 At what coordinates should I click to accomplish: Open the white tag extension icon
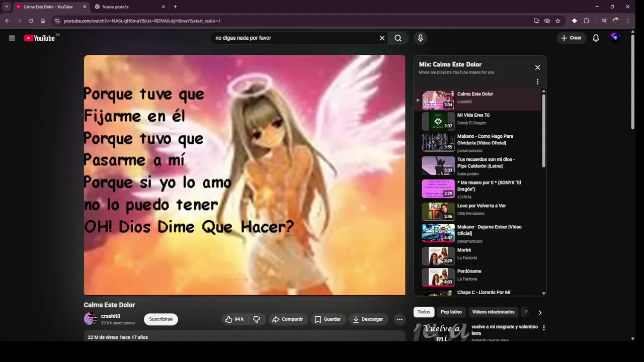pos(575,21)
